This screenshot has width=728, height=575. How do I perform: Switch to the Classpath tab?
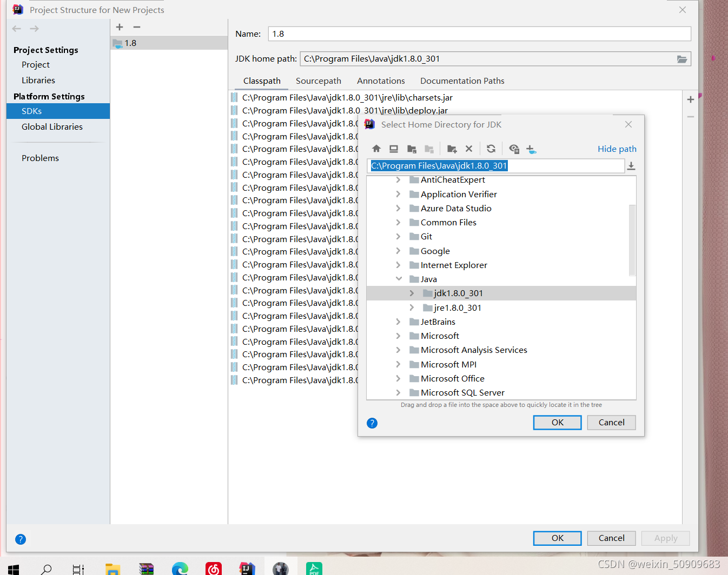[262, 81]
